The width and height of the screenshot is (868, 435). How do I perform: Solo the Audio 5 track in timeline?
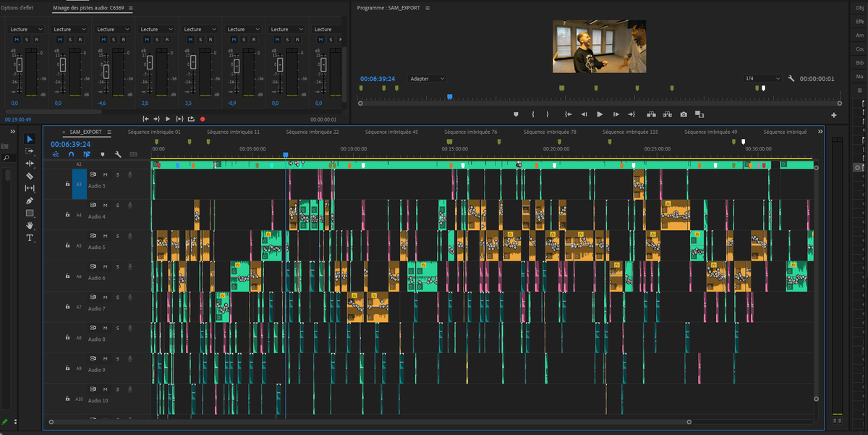point(117,236)
